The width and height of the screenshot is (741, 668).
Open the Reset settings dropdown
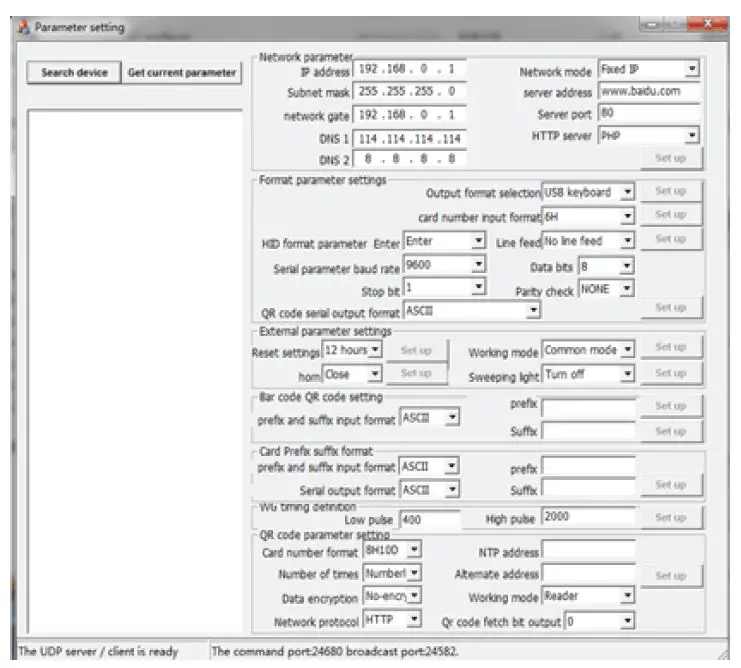pyautogui.click(x=375, y=350)
